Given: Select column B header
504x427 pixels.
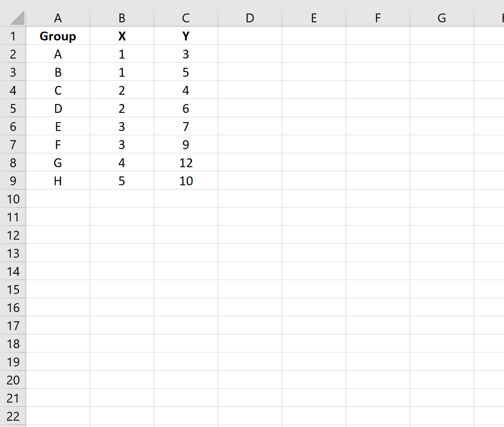Looking at the screenshot, I should (x=122, y=18).
